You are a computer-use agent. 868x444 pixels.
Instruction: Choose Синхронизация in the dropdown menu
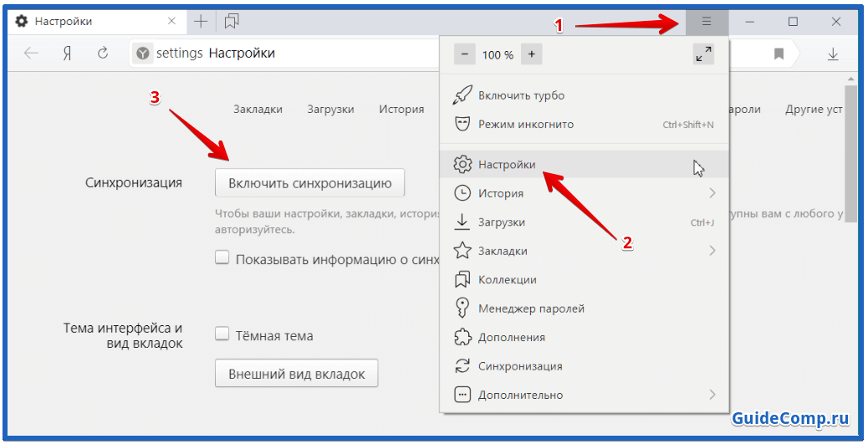point(584,366)
